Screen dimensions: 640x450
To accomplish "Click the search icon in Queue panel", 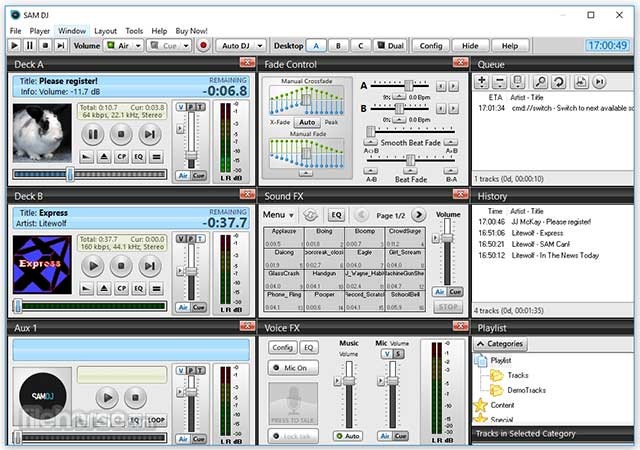I will coord(539,82).
